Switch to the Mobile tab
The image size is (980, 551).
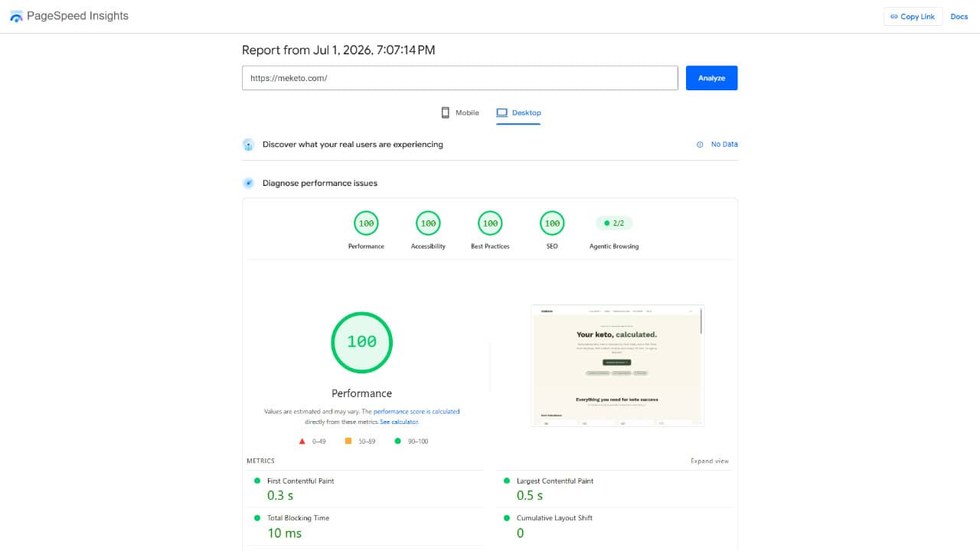(x=460, y=112)
